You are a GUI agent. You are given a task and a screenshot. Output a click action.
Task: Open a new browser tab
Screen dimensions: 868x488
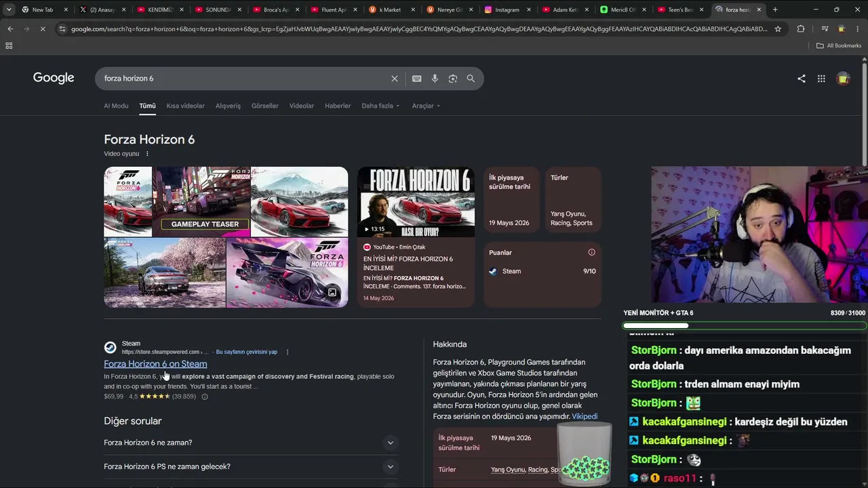click(x=775, y=9)
